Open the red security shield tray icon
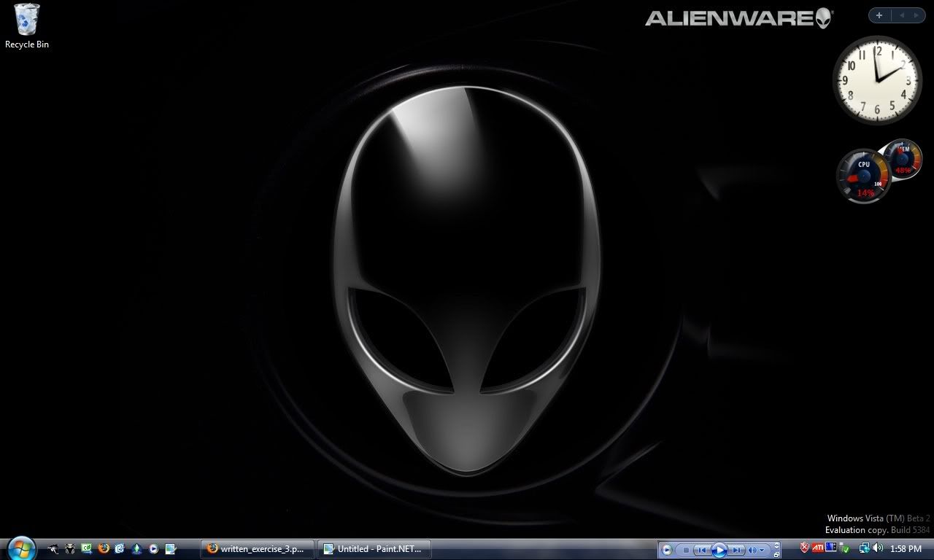The height and width of the screenshot is (560, 934). point(805,548)
